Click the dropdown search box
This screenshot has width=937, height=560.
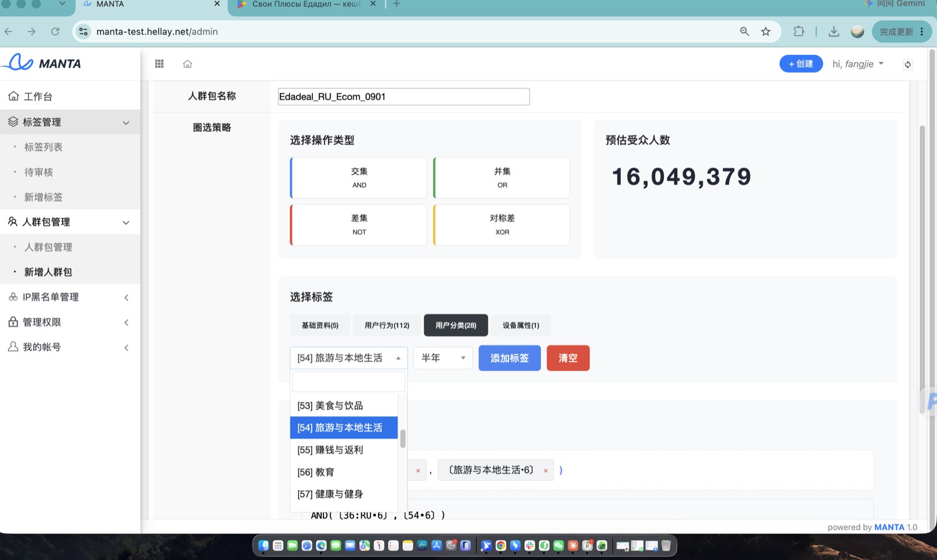[349, 381]
